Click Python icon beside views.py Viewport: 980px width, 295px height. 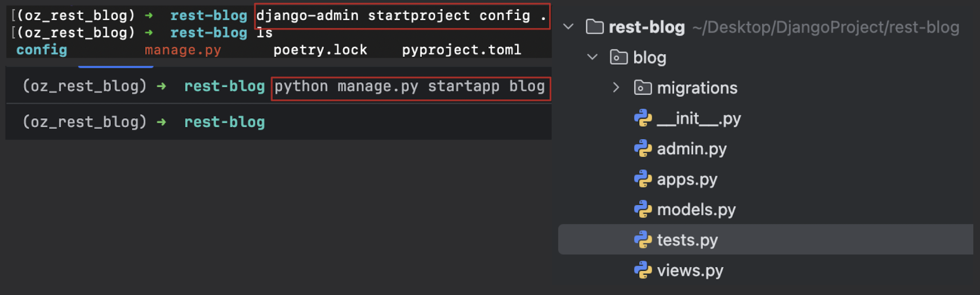pos(643,270)
